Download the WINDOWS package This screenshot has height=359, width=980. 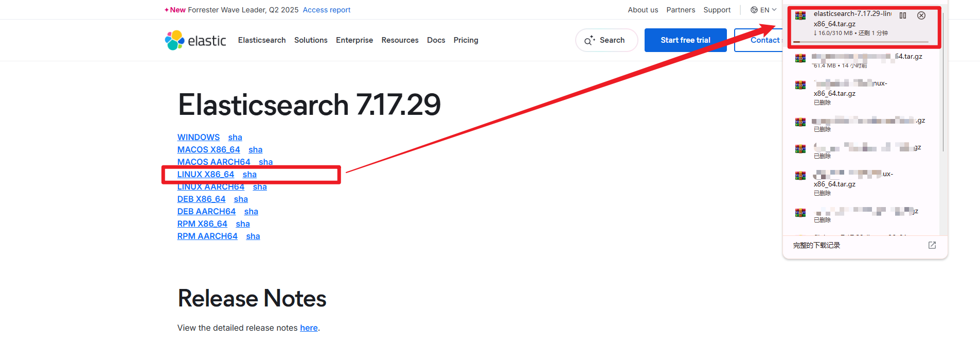point(199,137)
